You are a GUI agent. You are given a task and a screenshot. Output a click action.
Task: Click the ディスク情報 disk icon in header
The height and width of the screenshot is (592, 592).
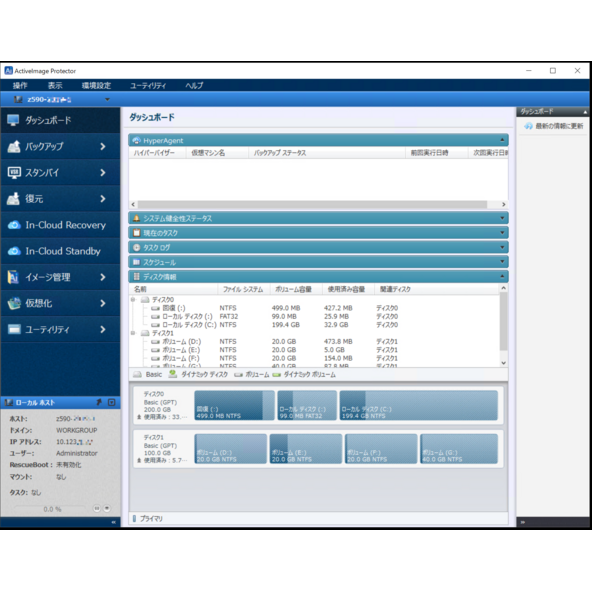pos(136,276)
